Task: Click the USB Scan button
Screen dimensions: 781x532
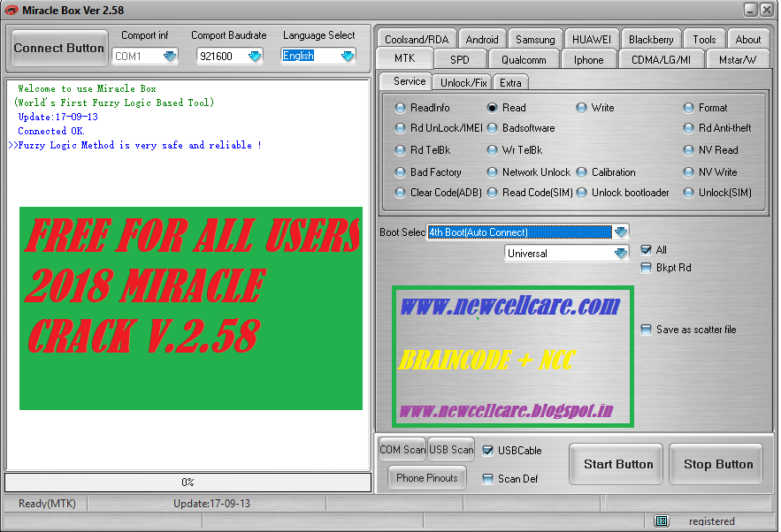Action: [x=451, y=450]
